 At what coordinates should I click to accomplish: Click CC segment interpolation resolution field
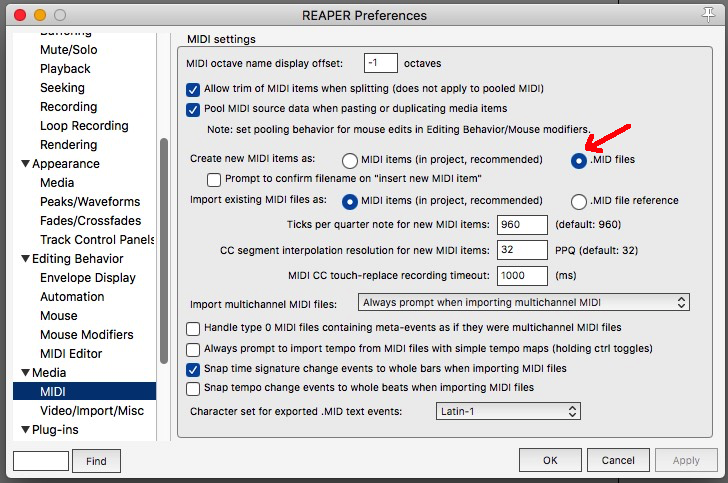(x=522, y=250)
